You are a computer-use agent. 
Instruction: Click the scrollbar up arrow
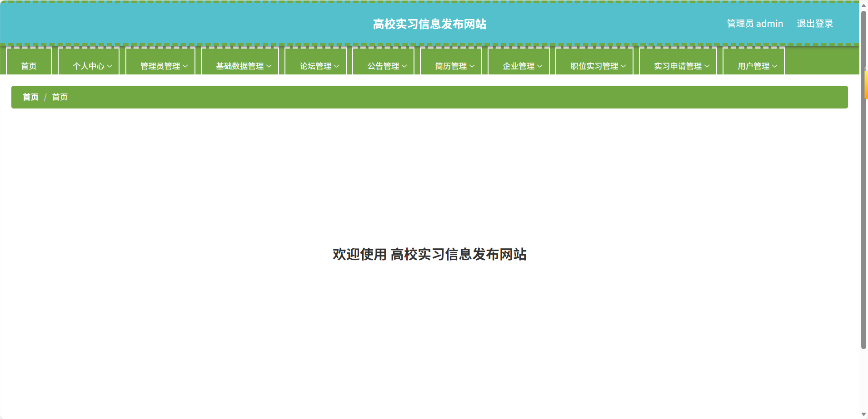863,5
